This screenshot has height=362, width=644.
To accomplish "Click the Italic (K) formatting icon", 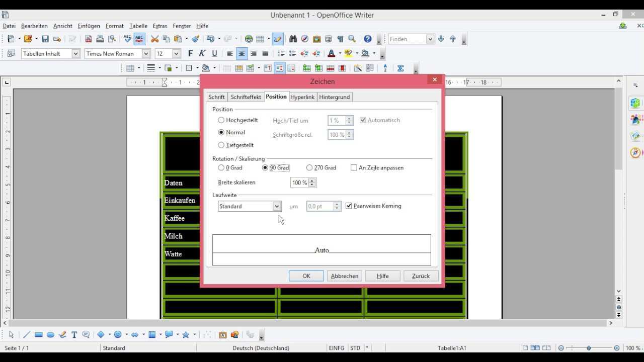I will 202,54.
